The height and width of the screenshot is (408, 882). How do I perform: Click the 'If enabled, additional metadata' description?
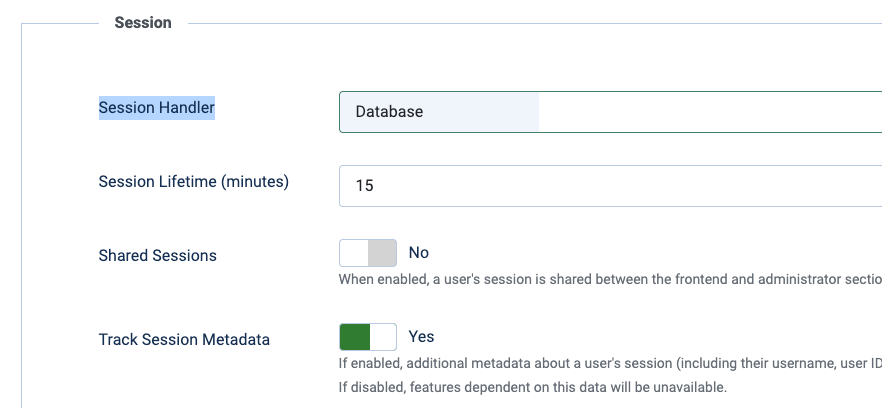click(x=610, y=364)
